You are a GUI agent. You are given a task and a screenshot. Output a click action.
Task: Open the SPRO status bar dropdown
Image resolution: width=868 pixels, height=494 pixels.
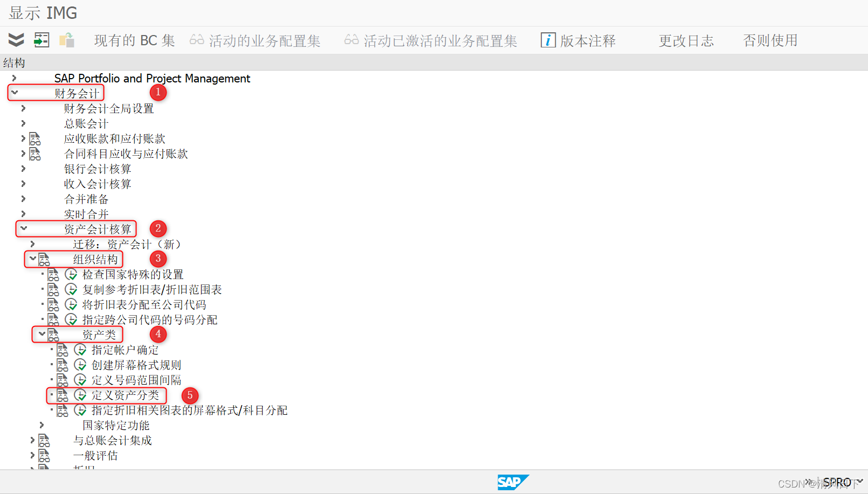point(859,481)
